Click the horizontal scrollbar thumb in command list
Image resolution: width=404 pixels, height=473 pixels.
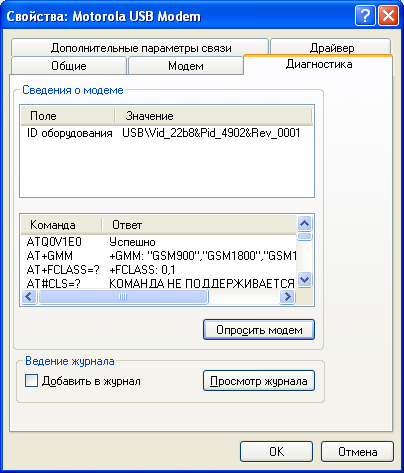click(123, 296)
